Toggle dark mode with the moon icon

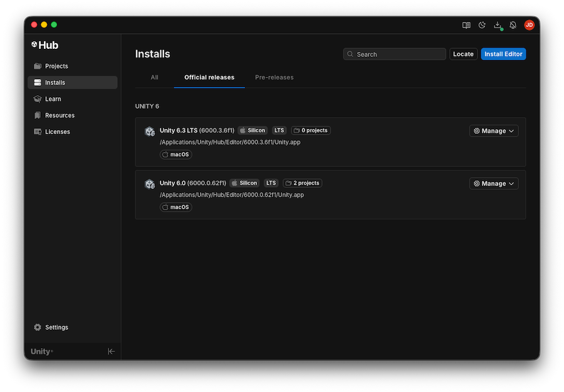482,24
